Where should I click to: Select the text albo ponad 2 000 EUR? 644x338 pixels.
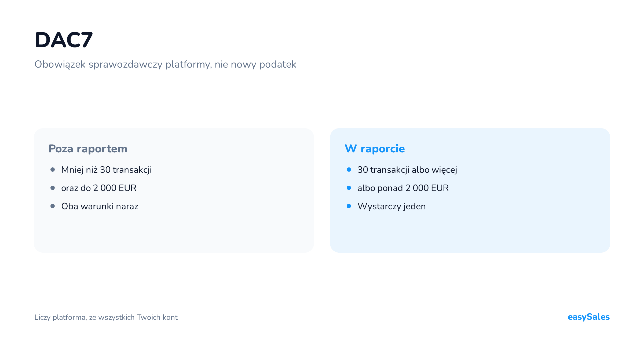click(x=403, y=188)
